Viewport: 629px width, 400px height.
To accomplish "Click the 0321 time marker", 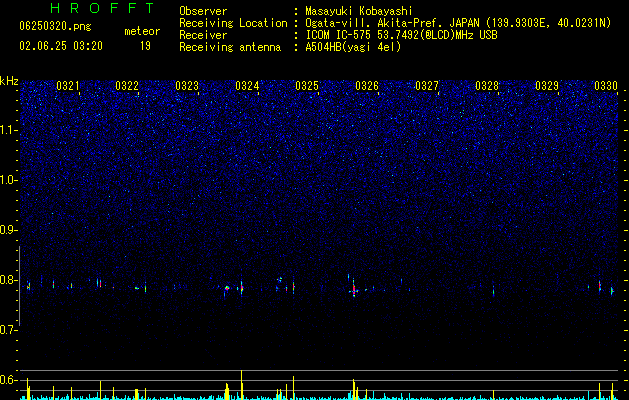I will [x=67, y=86].
